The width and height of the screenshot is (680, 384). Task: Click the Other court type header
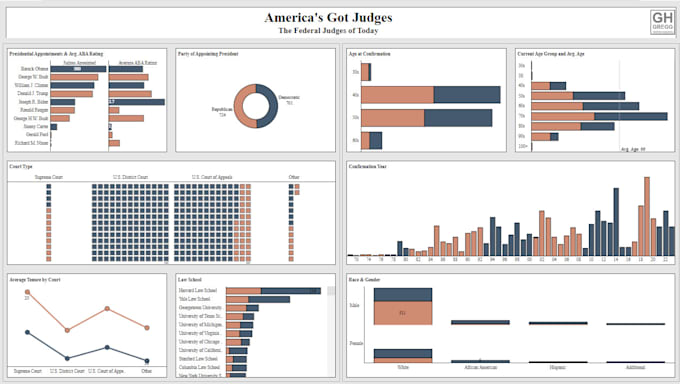[294, 177]
